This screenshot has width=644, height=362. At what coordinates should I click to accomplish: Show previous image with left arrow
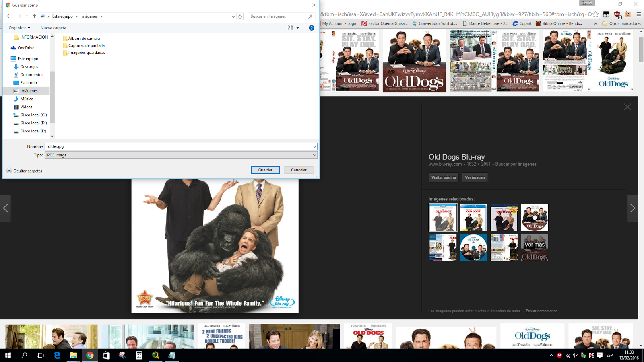click(x=5, y=208)
